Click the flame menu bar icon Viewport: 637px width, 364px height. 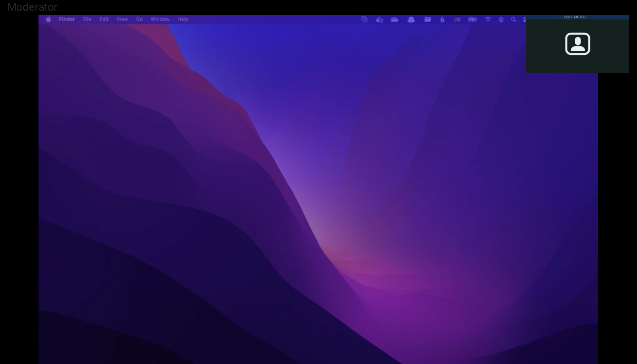tap(442, 20)
